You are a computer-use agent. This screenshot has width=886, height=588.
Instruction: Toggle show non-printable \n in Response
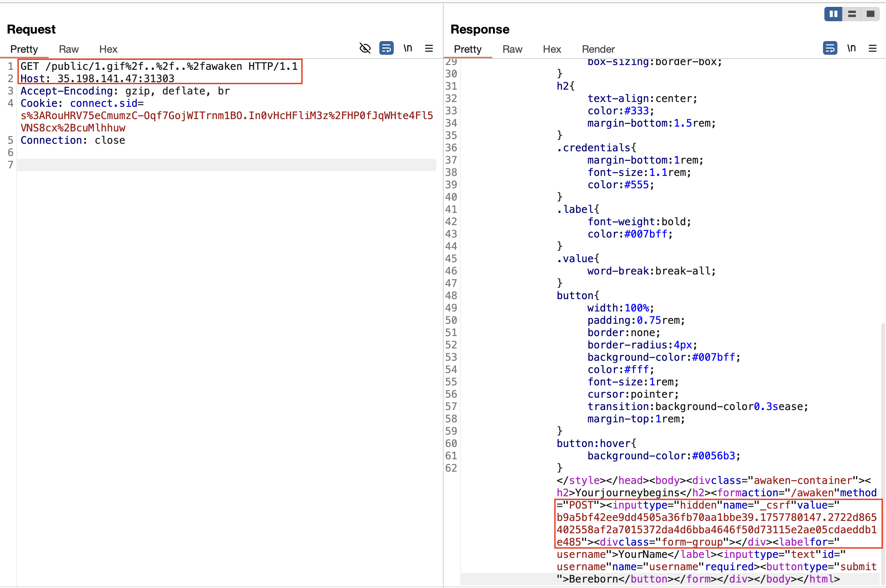tap(851, 48)
